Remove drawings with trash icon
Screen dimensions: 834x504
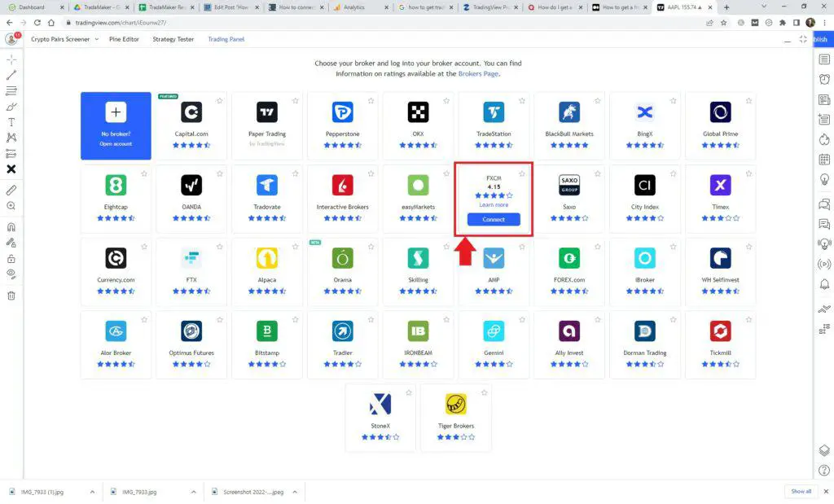[11, 296]
